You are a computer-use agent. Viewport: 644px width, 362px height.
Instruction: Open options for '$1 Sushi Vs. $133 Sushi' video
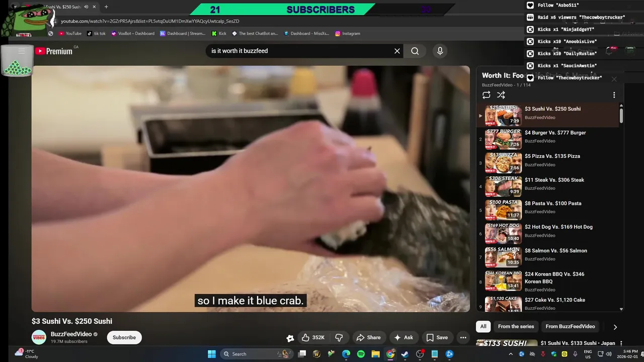pyautogui.click(x=621, y=343)
